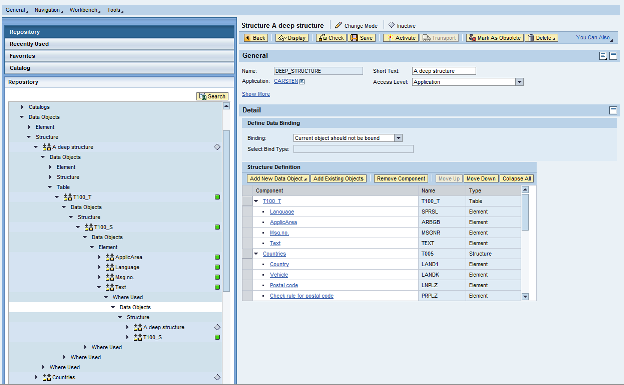Click Collapse All button
Screen dimensions: 624x385
517,179
